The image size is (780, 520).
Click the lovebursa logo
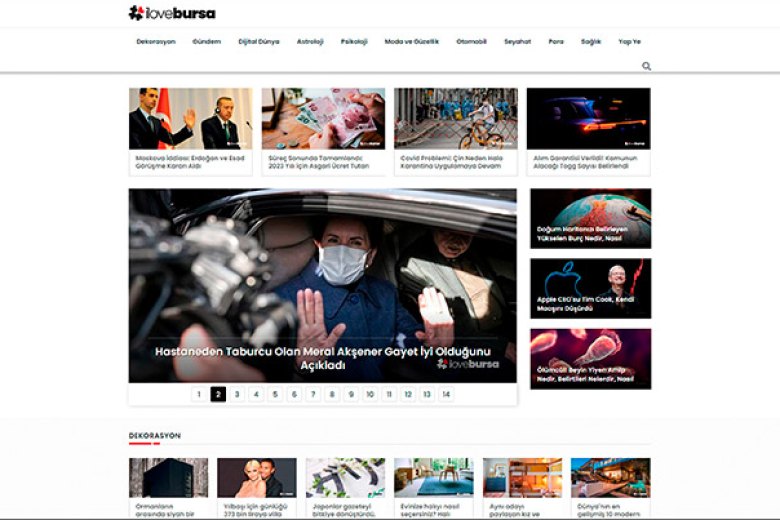[x=172, y=13]
